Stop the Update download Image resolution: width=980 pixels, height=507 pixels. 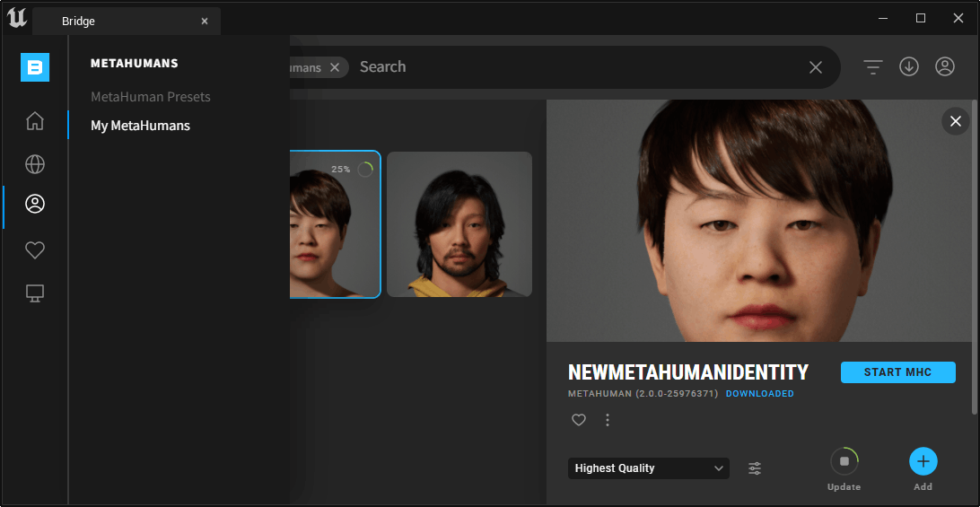coord(844,461)
